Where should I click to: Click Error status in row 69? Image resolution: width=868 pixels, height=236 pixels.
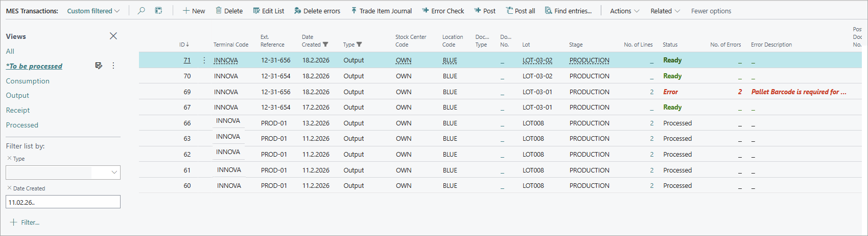pyautogui.click(x=670, y=92)
